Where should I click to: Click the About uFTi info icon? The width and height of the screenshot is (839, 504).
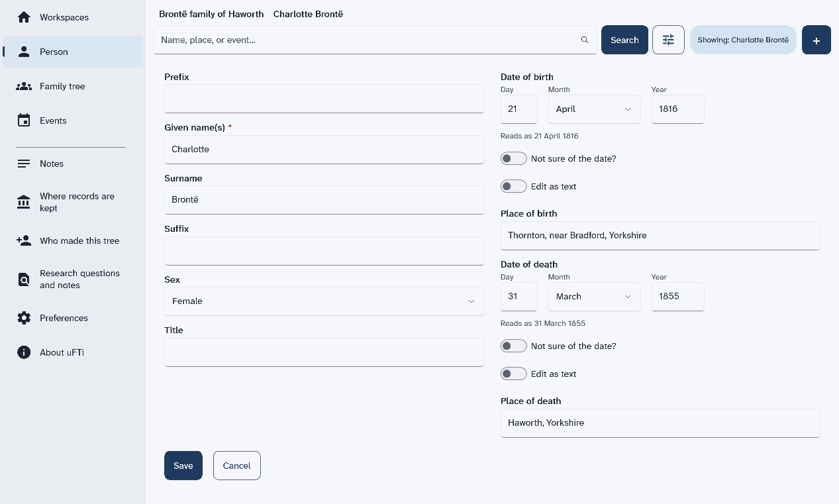tap(24, 352)
